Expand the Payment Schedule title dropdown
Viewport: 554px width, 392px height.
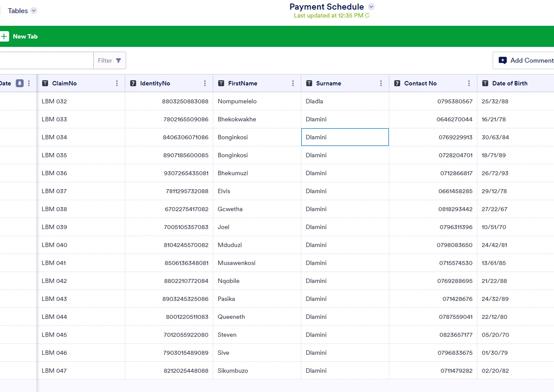371,7
